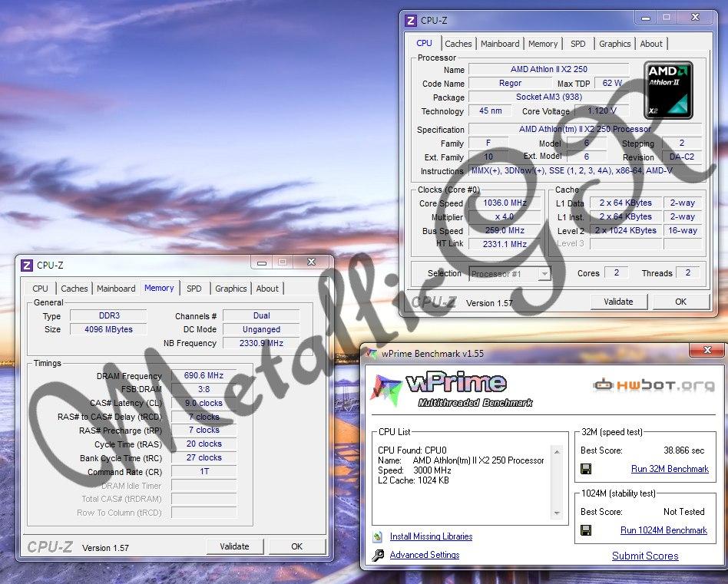
Task: Click the hwbot.org logo in wPrime
Action: [654, 385]
